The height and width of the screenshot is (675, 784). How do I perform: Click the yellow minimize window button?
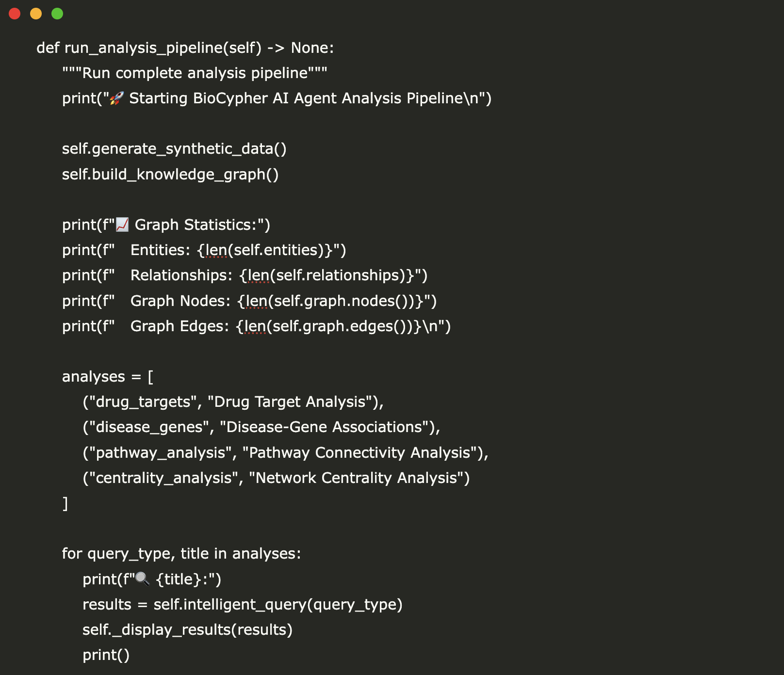(36, 14)
